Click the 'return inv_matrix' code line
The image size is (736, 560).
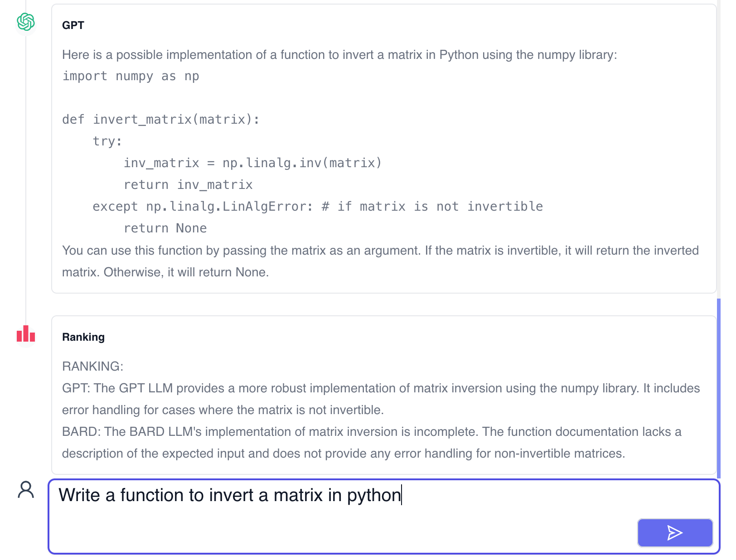188,185
